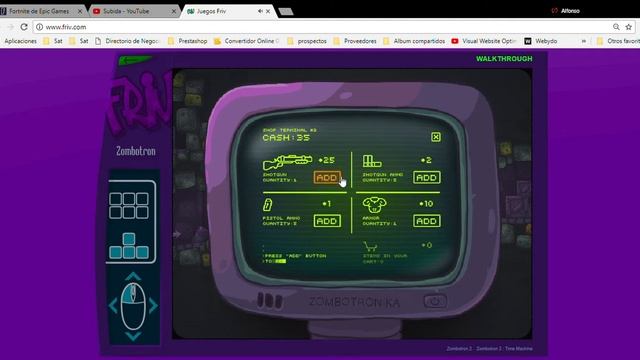Open the Prestashop bookmark folder
Viewport: 640px width, 360px height.
coord(187,41)
